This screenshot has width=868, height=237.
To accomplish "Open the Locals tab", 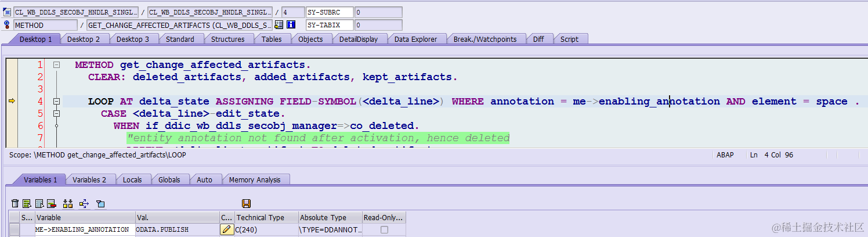I will (132, 180).
